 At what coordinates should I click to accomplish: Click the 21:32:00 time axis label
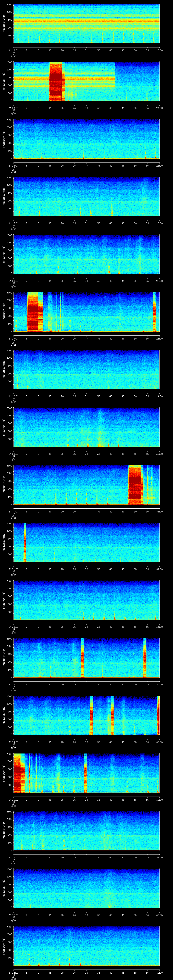13,627
